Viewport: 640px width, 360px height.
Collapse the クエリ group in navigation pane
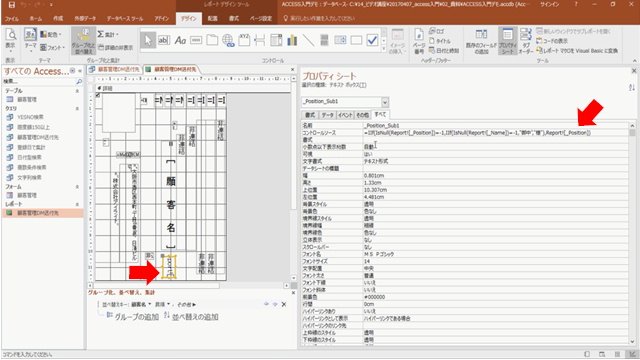[77, 108]
